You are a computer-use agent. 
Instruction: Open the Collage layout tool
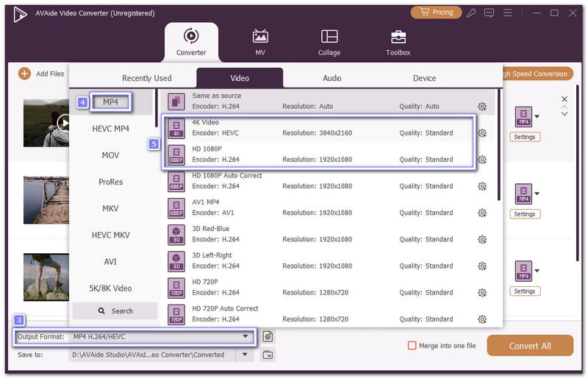coord(329,37)
